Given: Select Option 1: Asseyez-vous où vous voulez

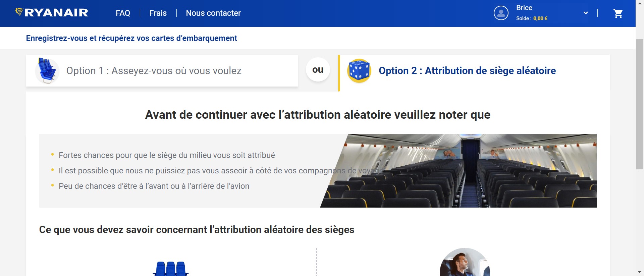Looking at the screenshot, I should tap(154, 71).
